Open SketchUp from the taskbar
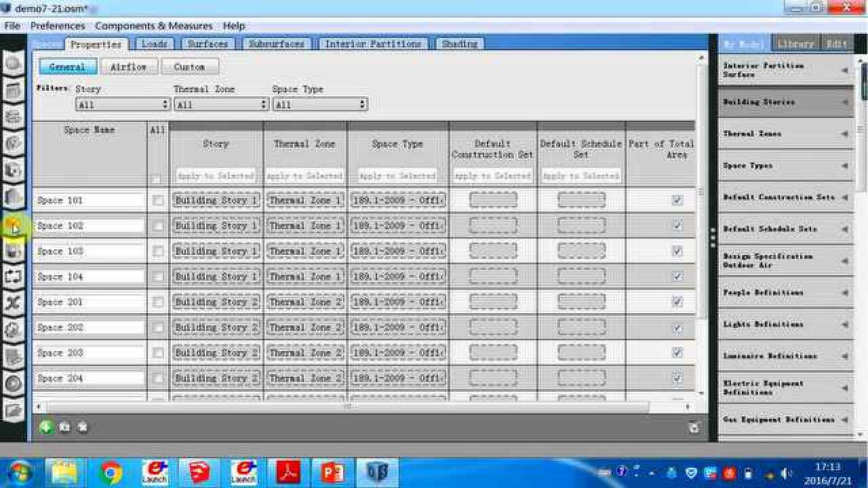 click(x=199, y=472)
